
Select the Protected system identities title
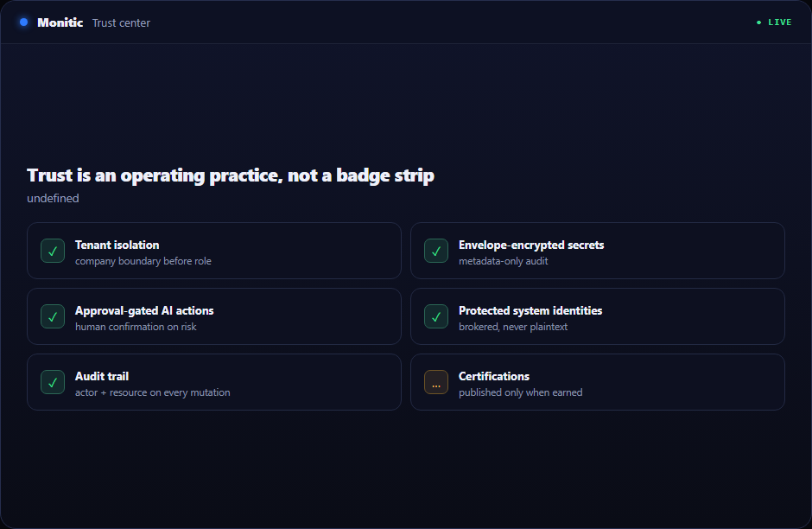[x=530, y=310]
